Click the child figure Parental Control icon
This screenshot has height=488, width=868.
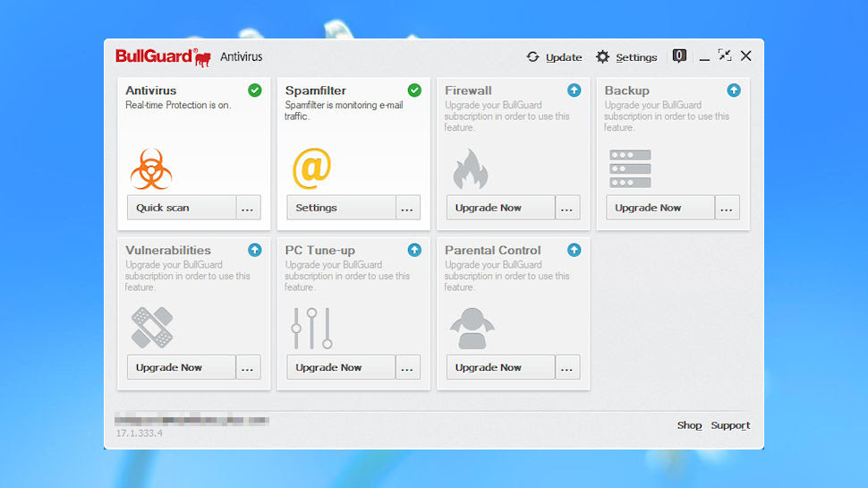tap(472, 329)
